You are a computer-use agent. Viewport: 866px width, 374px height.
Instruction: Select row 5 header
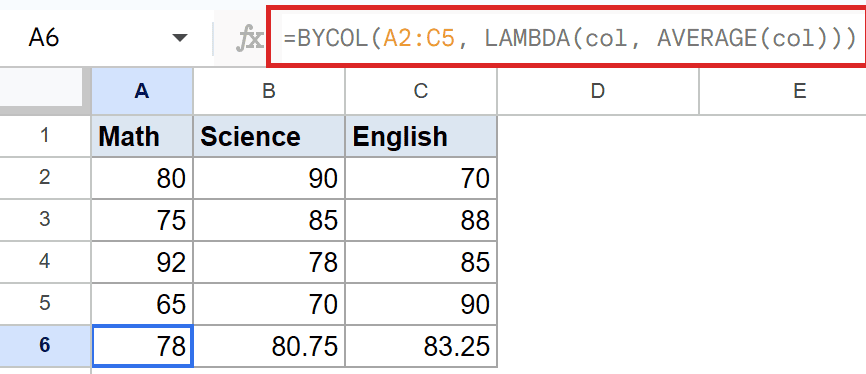point(45,304)
